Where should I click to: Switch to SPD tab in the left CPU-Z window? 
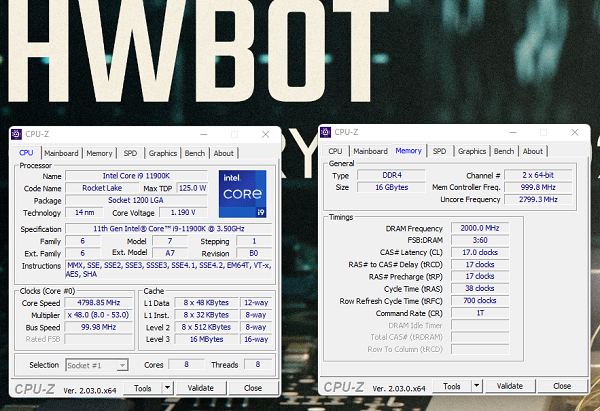[130, 153]
